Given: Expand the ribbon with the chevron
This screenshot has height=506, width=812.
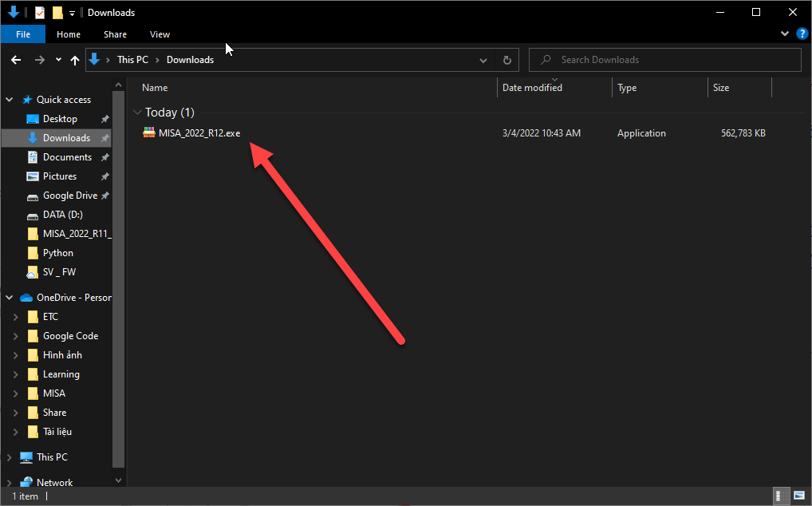Looking at the screenshot, I should (x=785, y=34).
